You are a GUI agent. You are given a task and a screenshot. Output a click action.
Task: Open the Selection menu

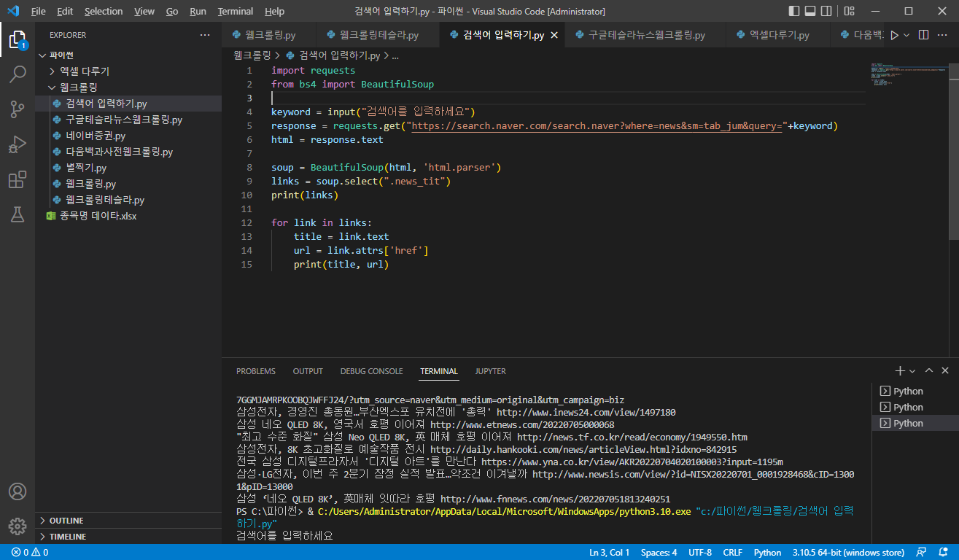pyautogui.click(x=104, y=11)
